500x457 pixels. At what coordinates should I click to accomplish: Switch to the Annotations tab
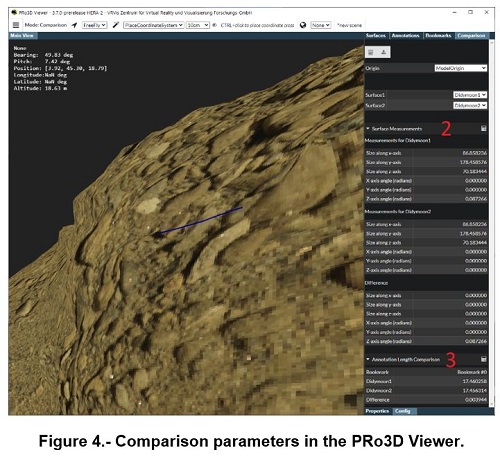406,35
